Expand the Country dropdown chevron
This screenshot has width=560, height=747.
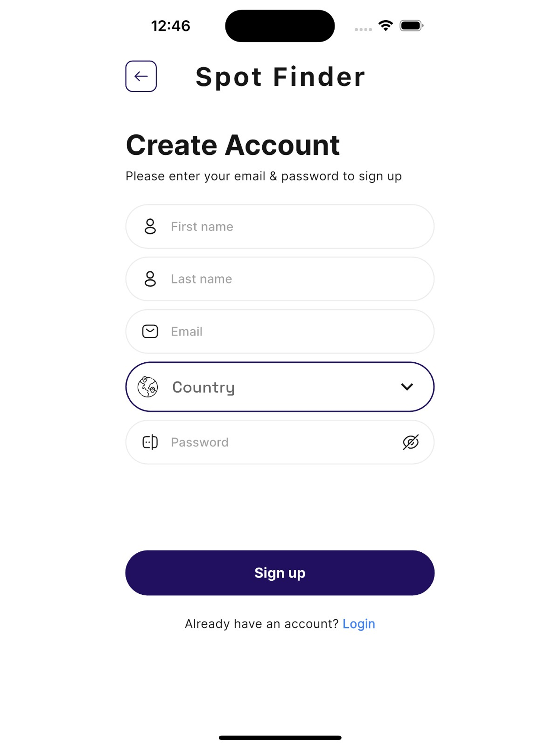coord(407,387)
